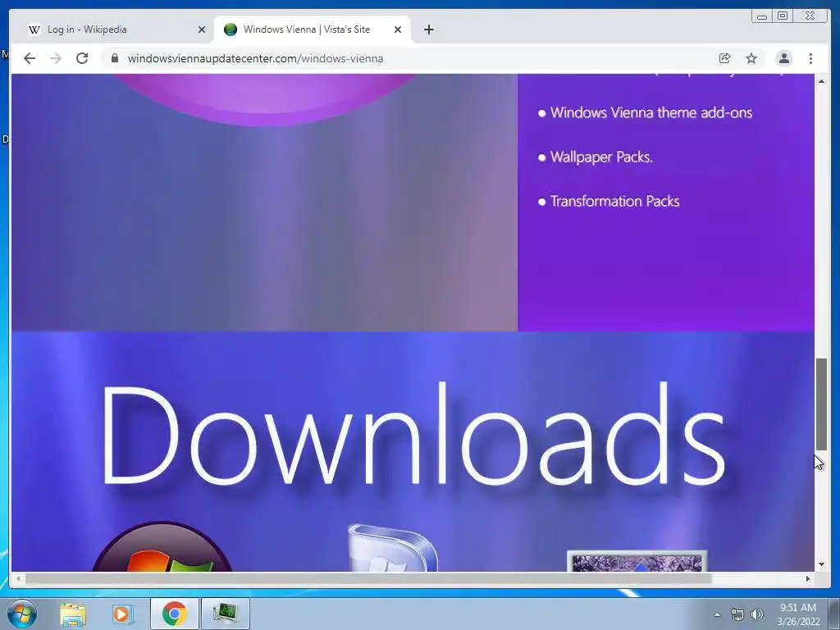
Task: View site security padlock info
Action: point(114,58)
